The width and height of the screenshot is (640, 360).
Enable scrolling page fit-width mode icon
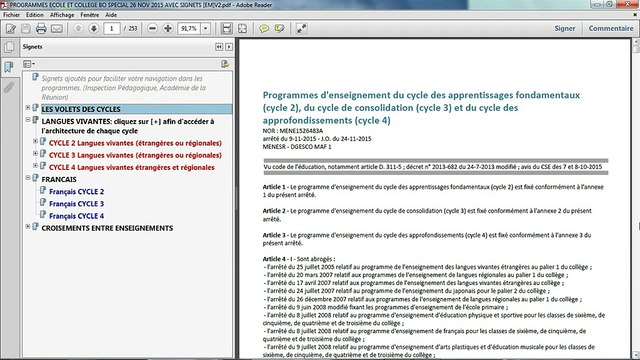click(227, 29)
